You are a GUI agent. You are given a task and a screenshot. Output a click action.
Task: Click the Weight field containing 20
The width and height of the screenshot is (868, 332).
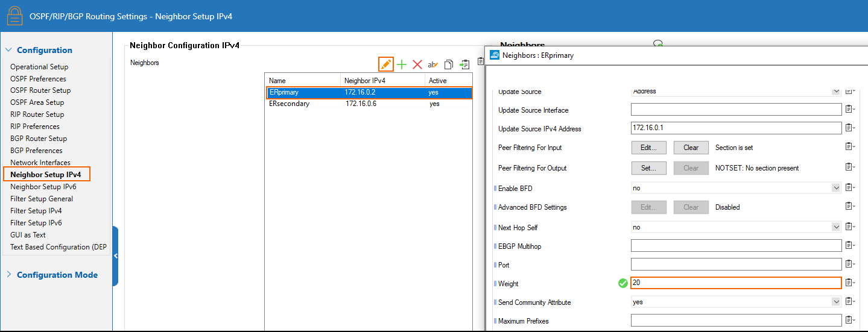tap(736, 283)
